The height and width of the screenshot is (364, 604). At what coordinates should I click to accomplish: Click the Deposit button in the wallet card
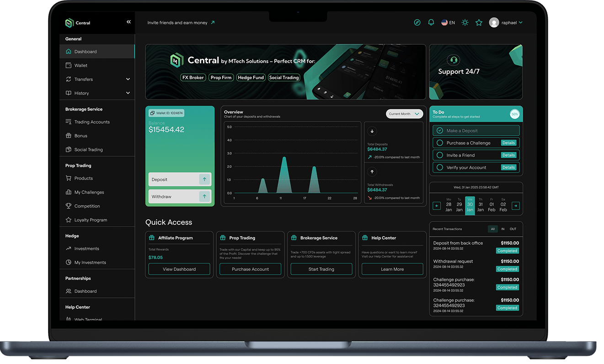(x=180, y=179)
